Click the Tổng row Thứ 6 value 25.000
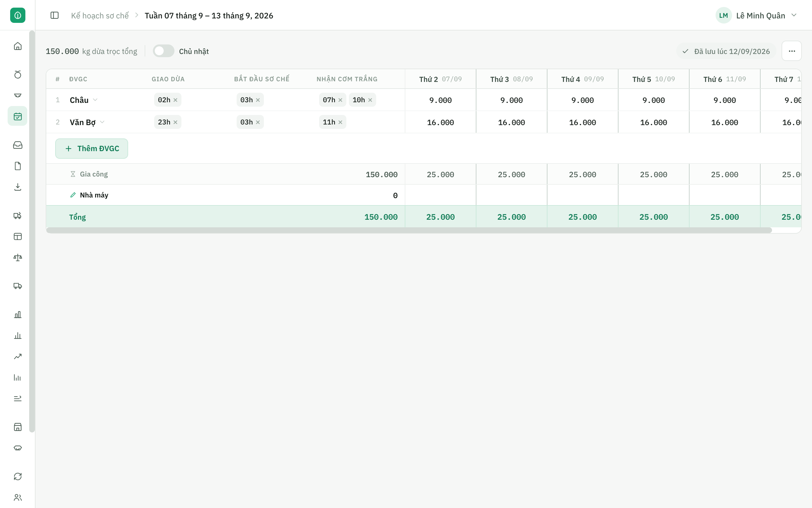 (725, 217)
